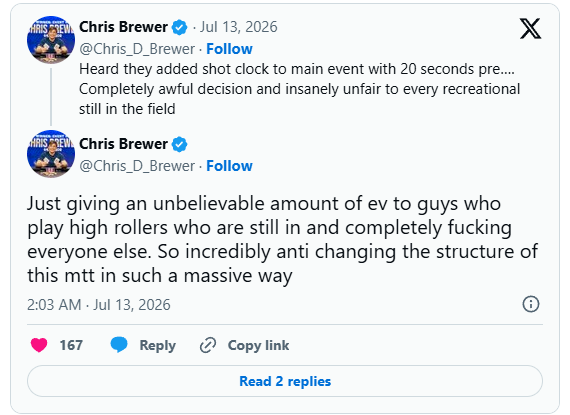Click the copy link chain icon

click(208, 345)
